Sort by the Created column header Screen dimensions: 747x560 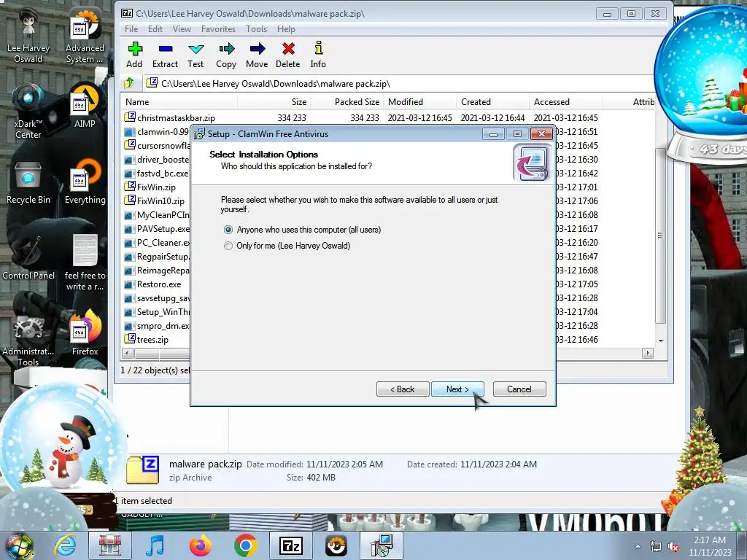tap(492, 102)
